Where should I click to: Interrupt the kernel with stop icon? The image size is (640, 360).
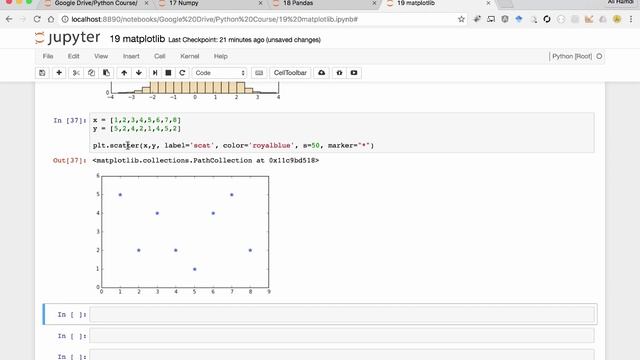168,73
